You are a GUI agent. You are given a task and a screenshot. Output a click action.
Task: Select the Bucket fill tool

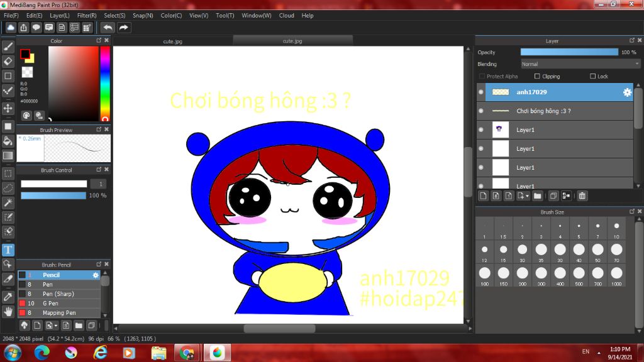[x=8, y=141]
